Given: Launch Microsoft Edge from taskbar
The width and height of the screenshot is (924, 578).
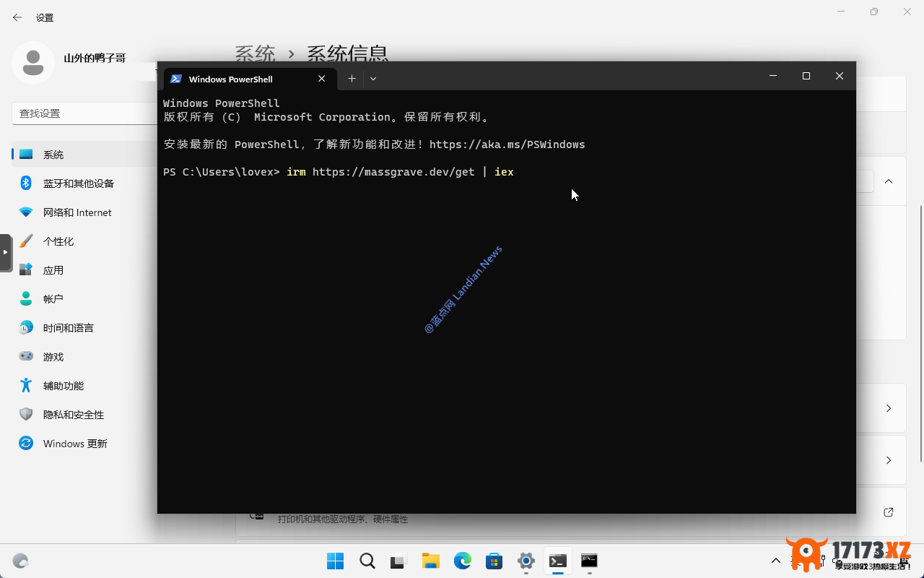Looking at the screenshot, I should [463, 561].
